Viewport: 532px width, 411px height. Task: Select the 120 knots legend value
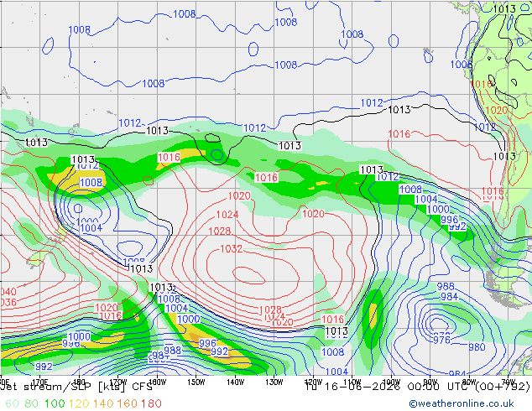tap(79, 403)
